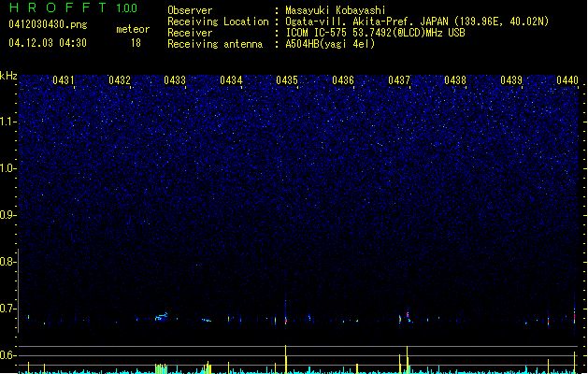Click the strong echo at 0435
Screen dimensions: 588x374
(286, 319)
